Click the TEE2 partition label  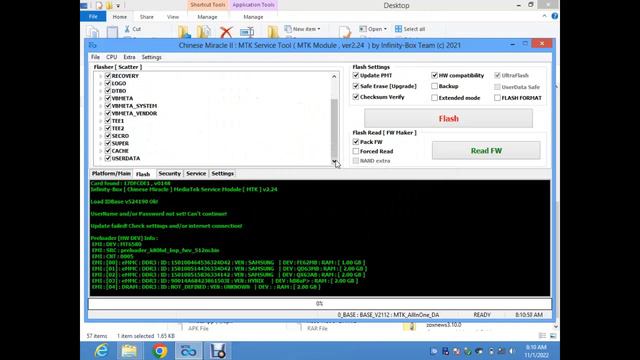coord(118,129)
